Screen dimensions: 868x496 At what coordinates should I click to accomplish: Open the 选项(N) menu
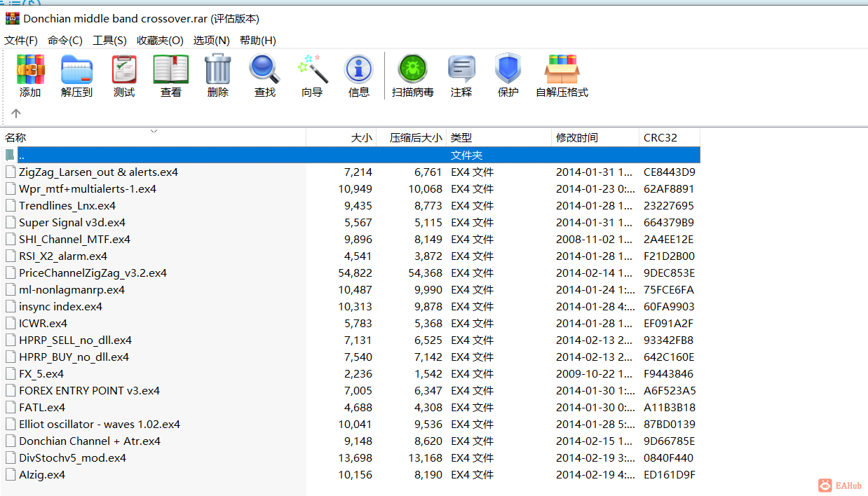[211, 40]
